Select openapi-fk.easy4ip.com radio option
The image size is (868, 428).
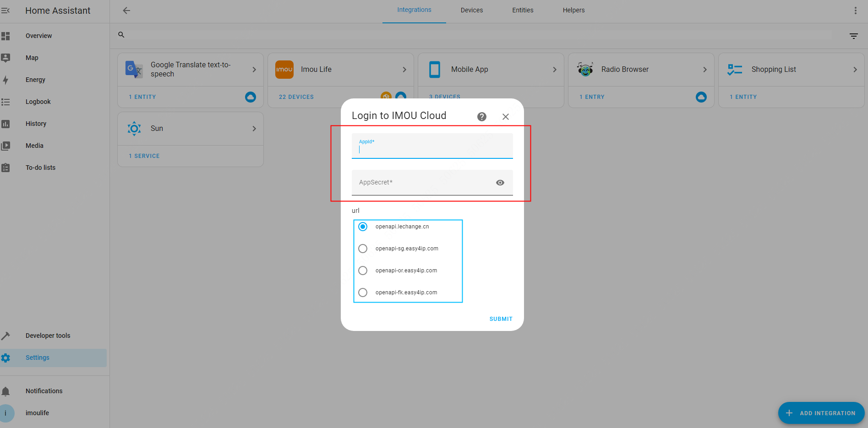tap(363, 293)
